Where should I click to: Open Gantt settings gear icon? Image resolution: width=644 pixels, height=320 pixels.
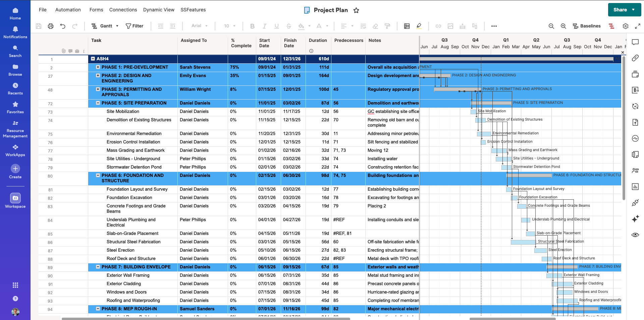pos(626,26)
